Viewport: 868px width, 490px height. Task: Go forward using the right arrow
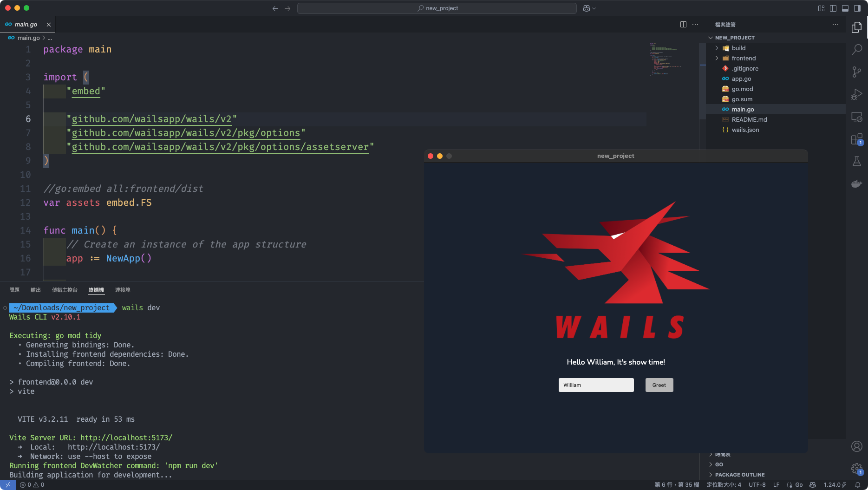coord(287,8)
